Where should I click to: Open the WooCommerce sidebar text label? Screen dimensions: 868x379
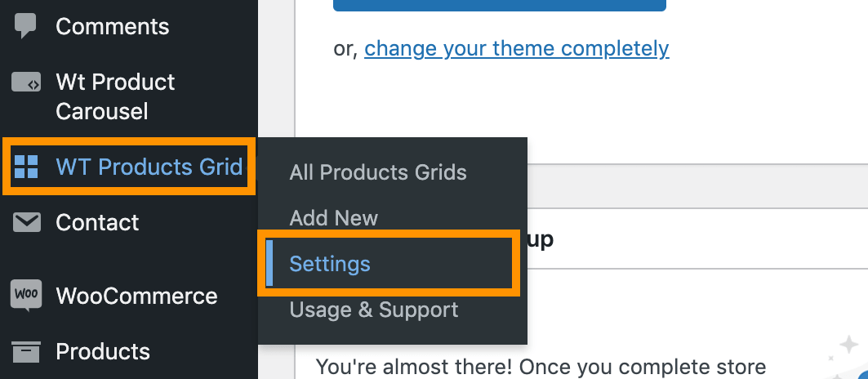click(x=136, y=296)
